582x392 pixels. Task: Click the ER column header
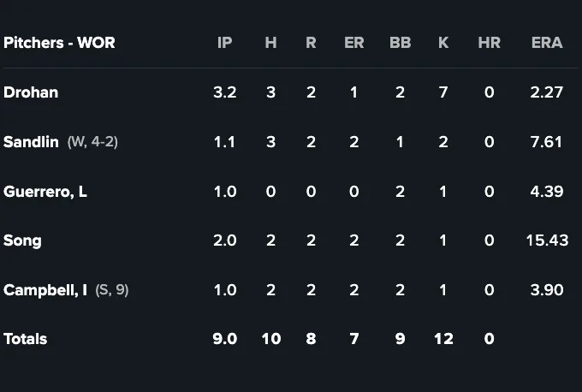353,43
